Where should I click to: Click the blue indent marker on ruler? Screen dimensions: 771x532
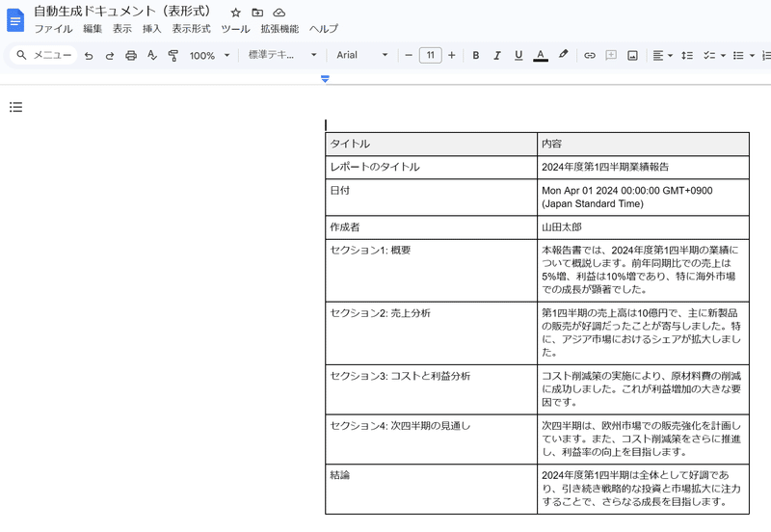[x=325, y=79]
